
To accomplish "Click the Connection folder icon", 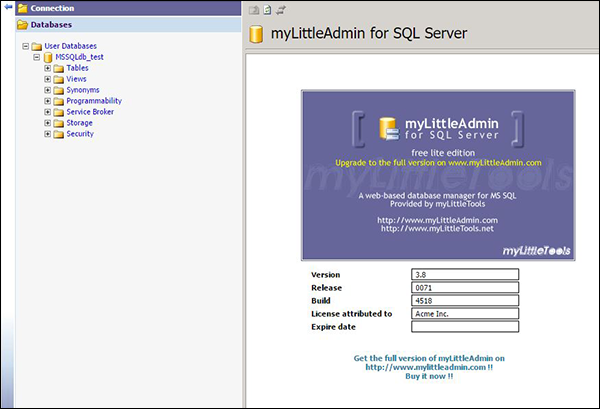I will (x=23, y=8).
